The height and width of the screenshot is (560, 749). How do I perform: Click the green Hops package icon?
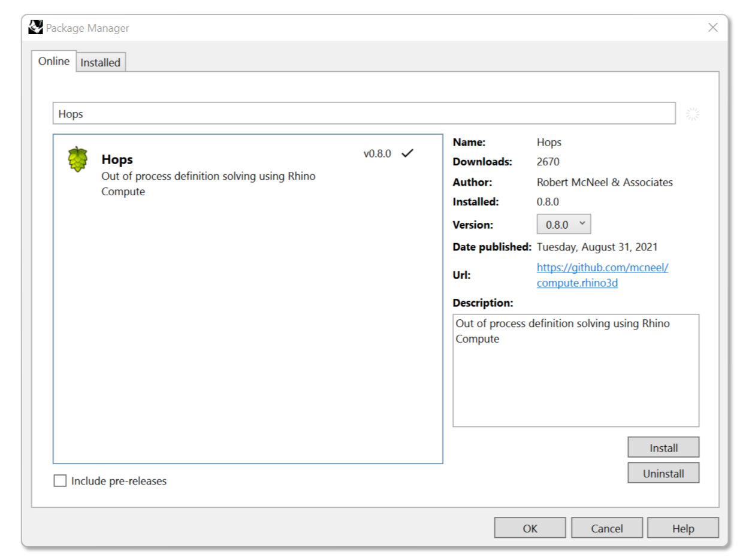[x=78, y=160]
